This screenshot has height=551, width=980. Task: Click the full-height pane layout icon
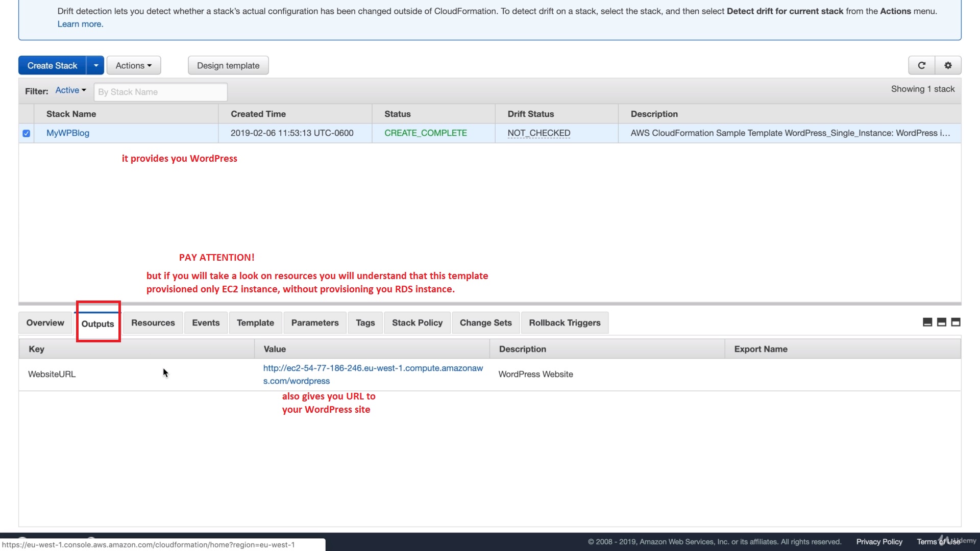point(956,322)
